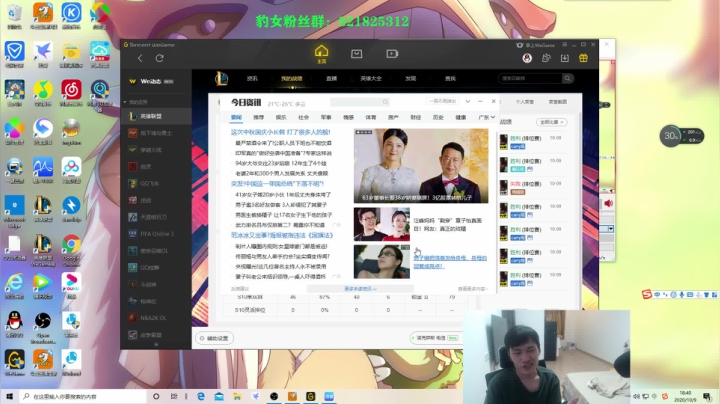
Task: Expand the chevron menu in news popup header
Action: pos(467,101)
